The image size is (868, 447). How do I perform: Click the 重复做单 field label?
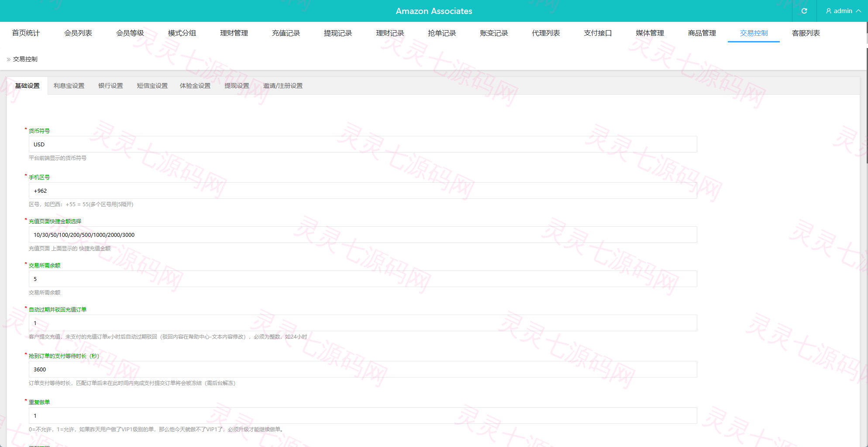[x=39, y=402]
